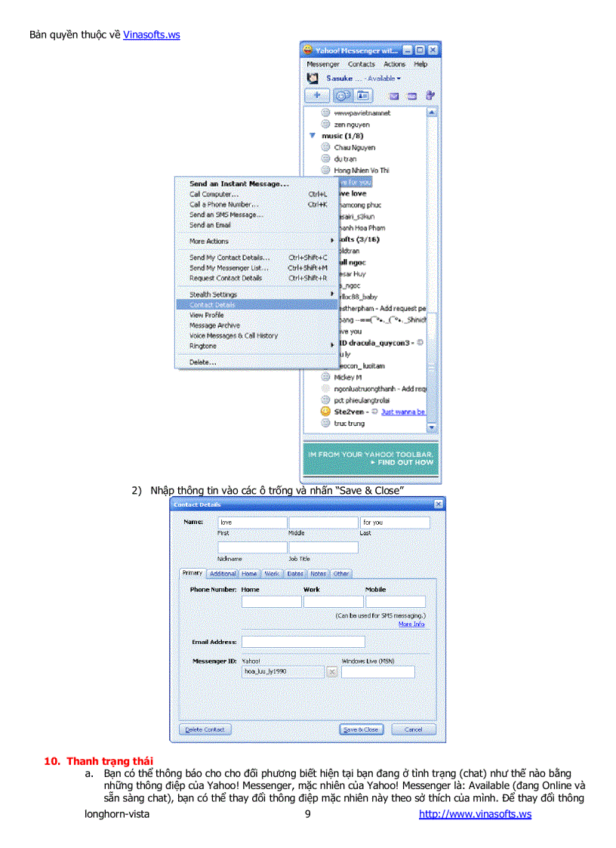Image resolution: width=616 pixels, height=848 pixels.
Task: Open the Contacts menu
Action: tap(362, 64)
